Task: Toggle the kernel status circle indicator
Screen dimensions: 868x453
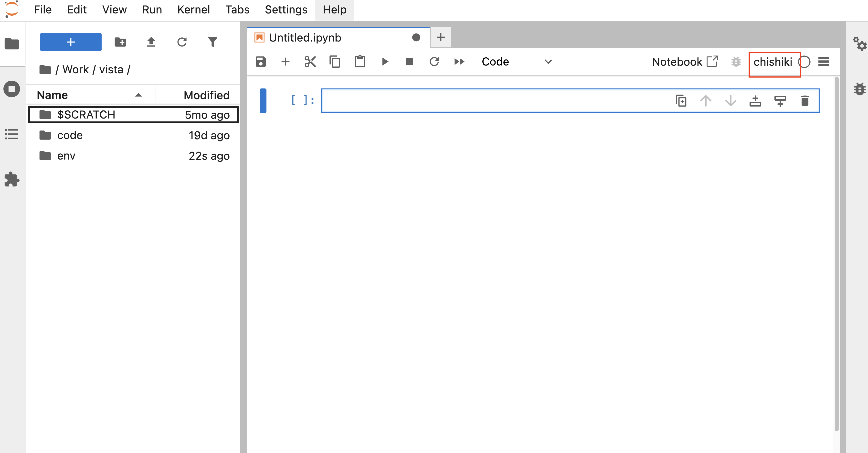Action: point(805,62)
